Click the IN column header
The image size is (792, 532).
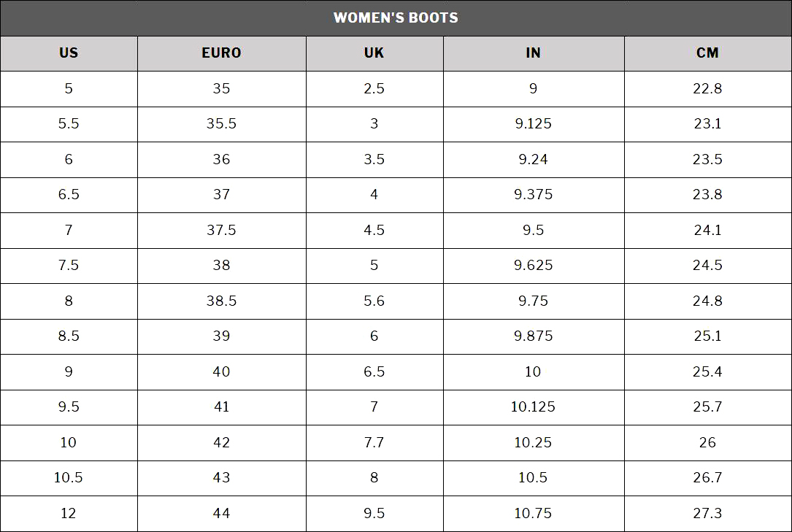(534, 53)
